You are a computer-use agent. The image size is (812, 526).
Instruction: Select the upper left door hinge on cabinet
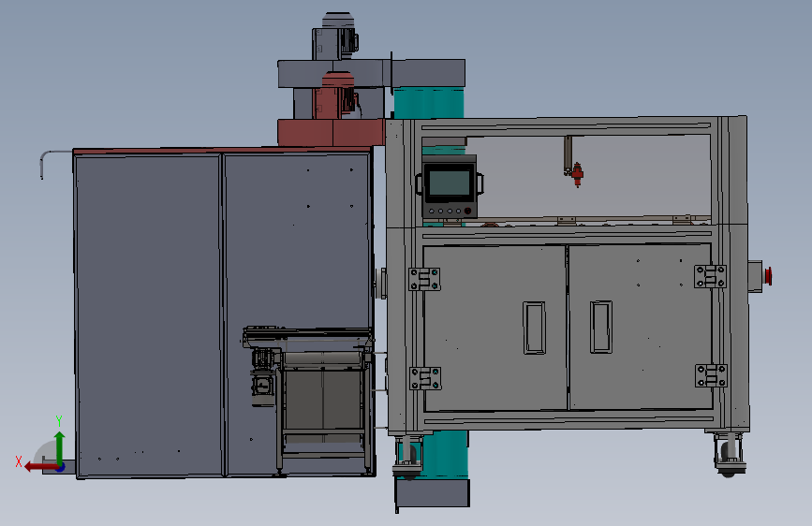pyautogui.click(x=424, y=279)
